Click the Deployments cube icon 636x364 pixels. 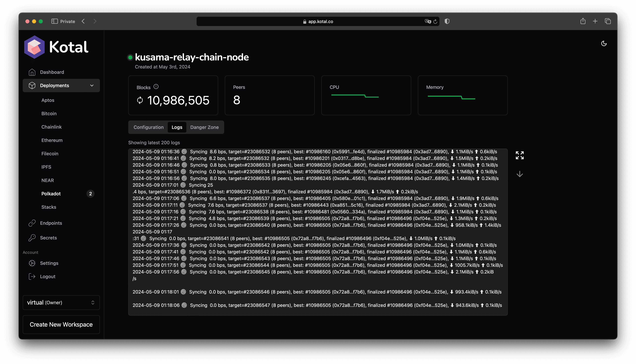tap(32, 85)
